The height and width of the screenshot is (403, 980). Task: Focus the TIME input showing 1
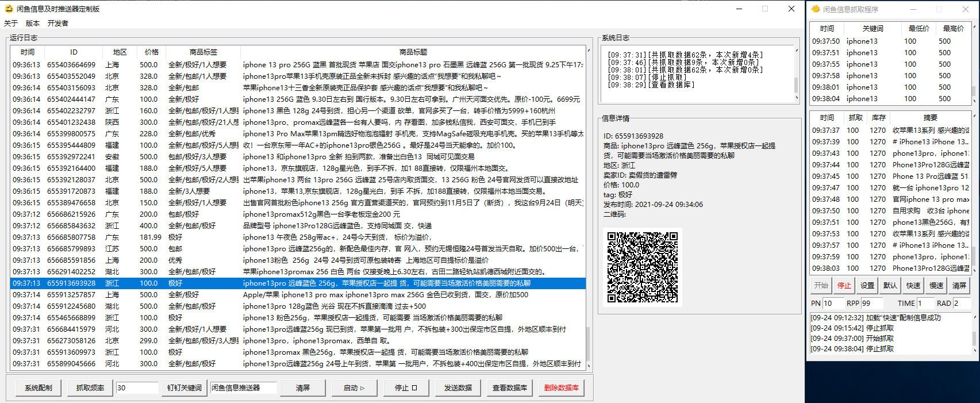(925, 304)
